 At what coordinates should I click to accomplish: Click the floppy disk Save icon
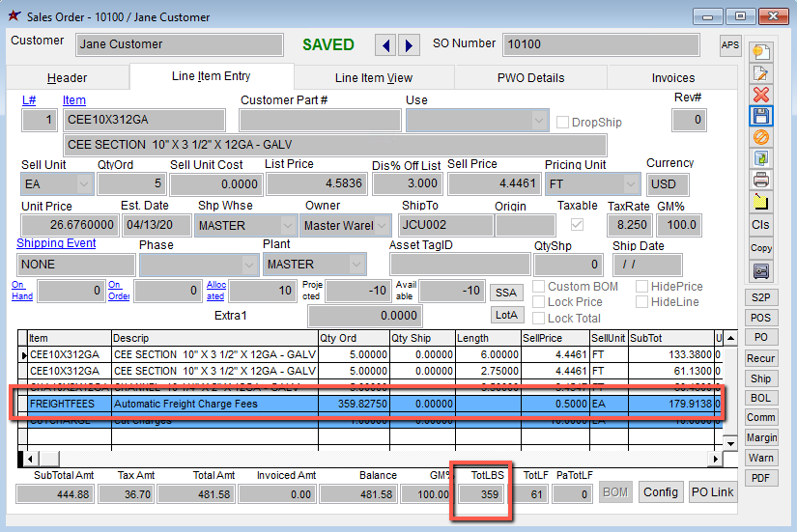point(761,116)
